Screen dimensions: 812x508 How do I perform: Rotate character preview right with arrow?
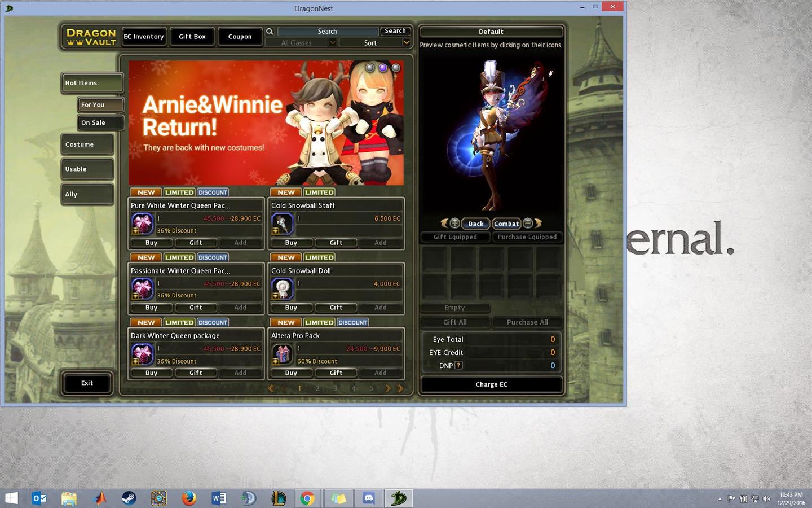click(x=538, y=223)
